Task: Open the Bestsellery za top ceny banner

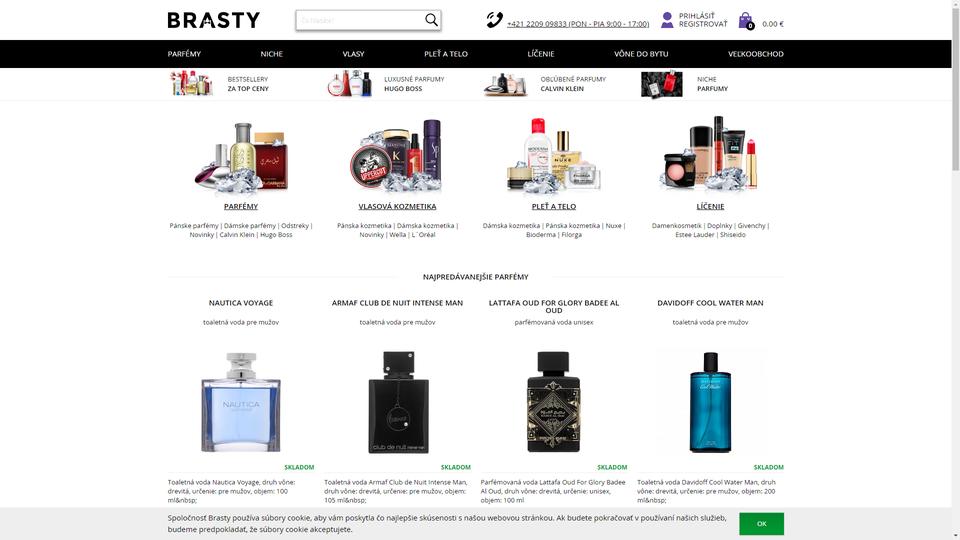Action: click(220, 84)
